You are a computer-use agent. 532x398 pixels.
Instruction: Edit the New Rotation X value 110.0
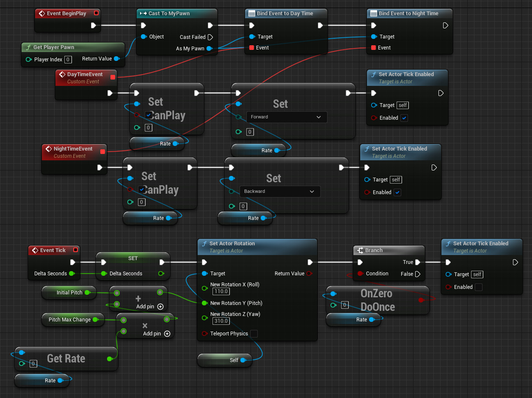[221, 291]
